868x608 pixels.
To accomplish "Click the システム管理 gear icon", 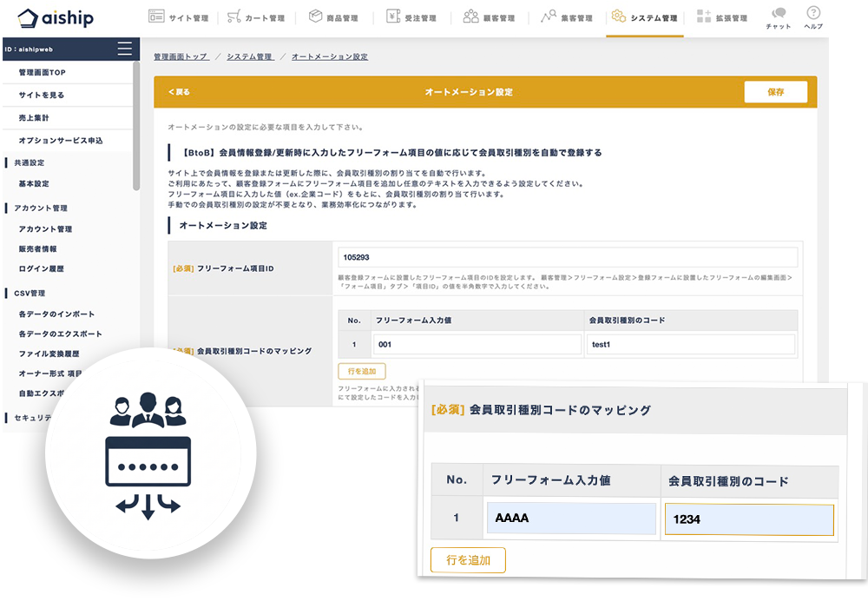I will click(619, 16).
